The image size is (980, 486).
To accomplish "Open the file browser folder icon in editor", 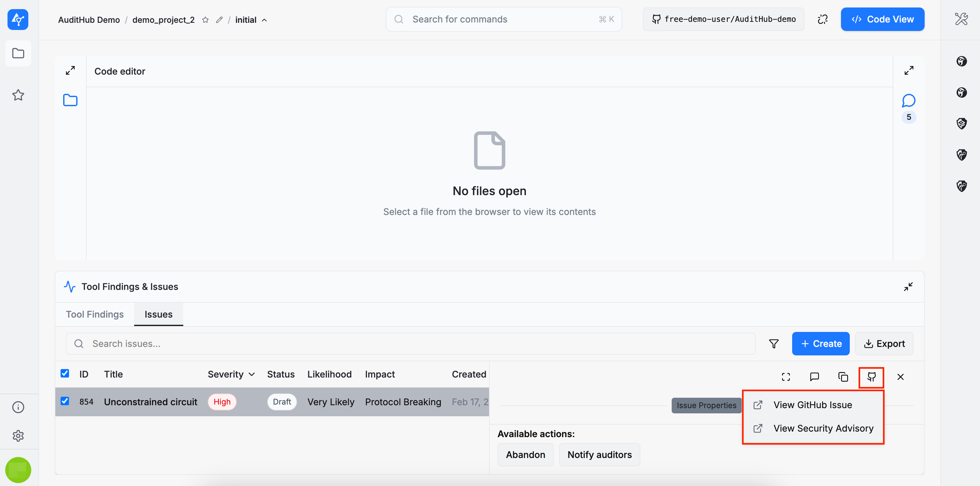I will [x=70, y=100].
